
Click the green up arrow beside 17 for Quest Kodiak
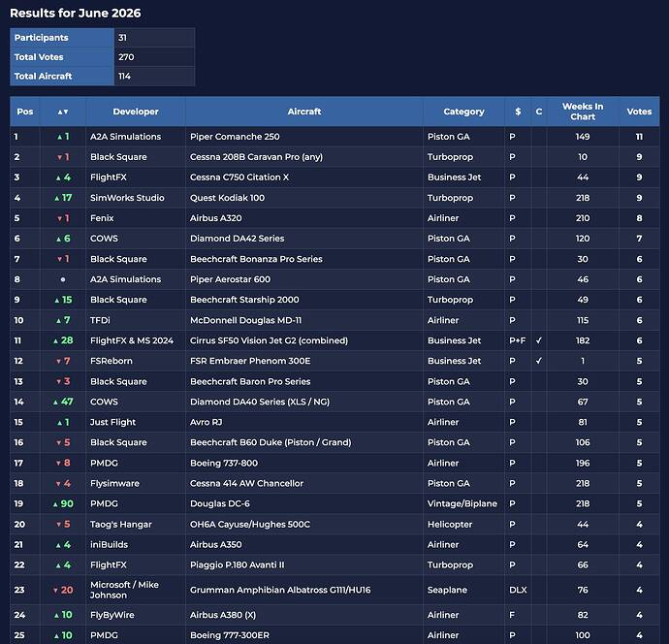tap(57, 198)
